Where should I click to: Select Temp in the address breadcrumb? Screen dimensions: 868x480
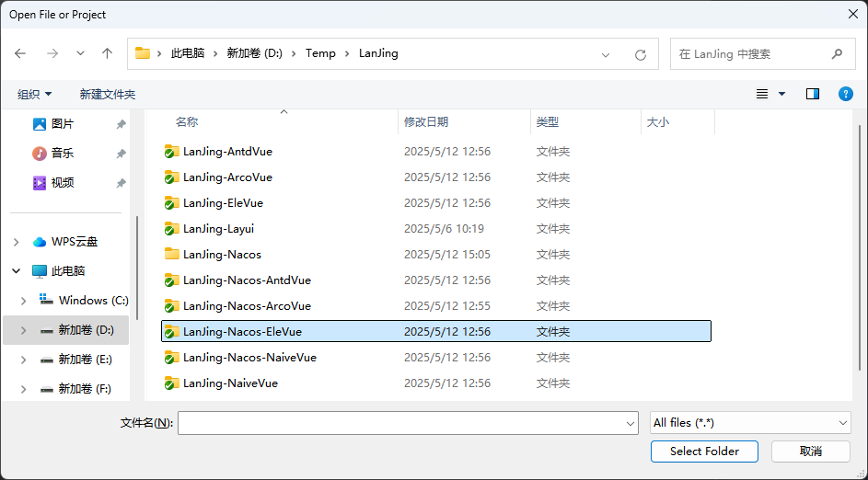320,53
